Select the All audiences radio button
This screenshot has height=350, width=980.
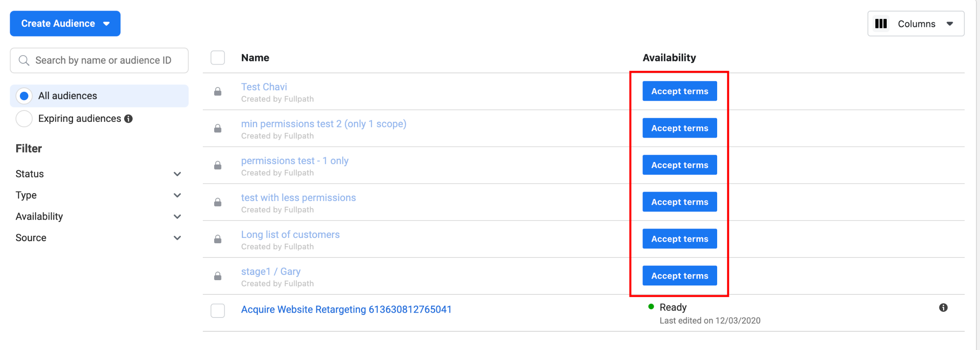[24, 96]
